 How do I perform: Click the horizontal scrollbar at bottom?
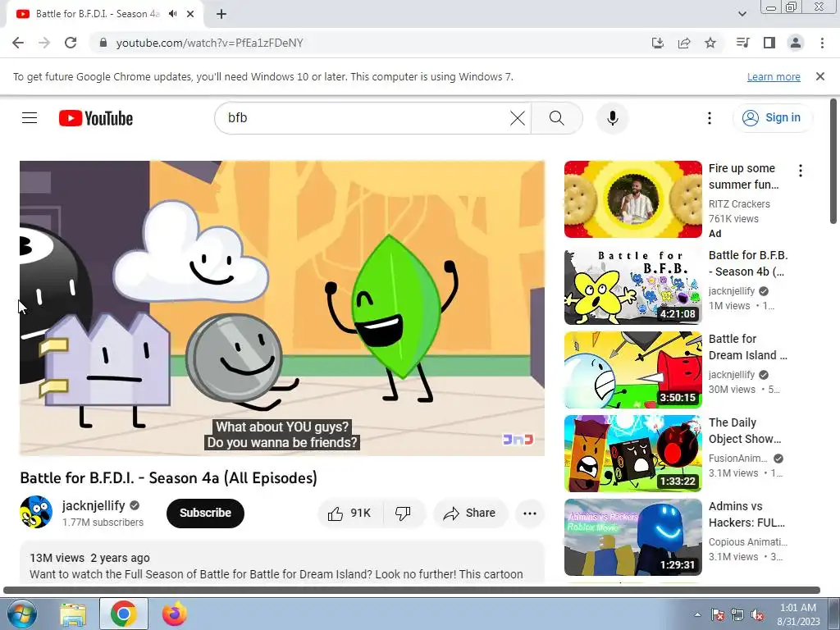tap(412, 591)
